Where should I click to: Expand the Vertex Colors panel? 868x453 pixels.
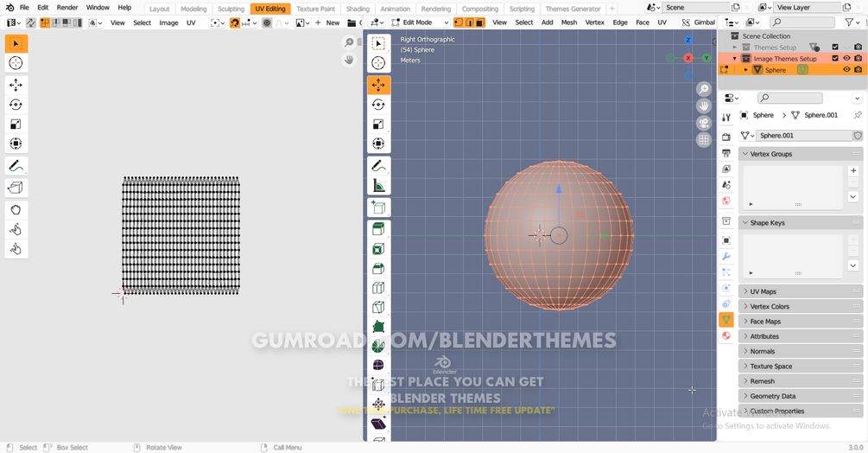coord(801,306)
